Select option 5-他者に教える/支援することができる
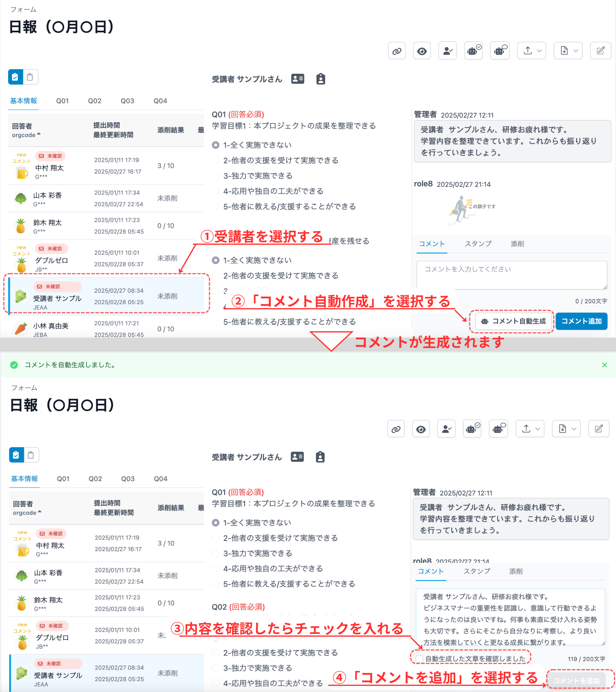 tap(216, 206)
